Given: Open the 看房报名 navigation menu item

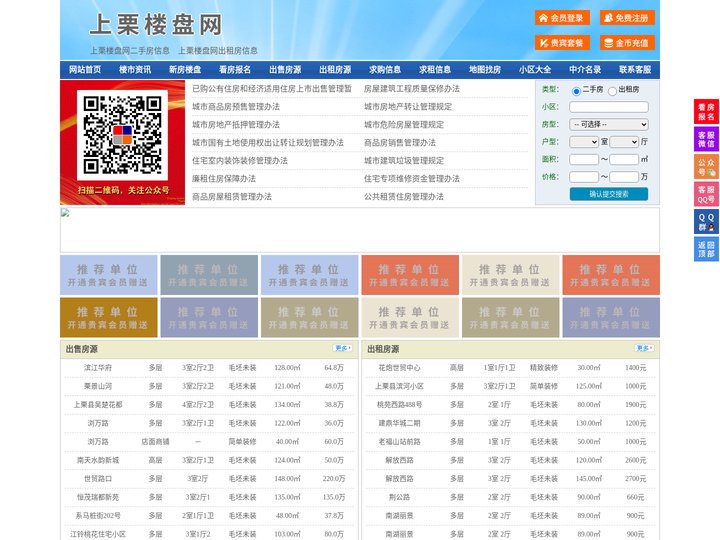Looking at the screenshot, I should pyautogui.click(x=235, y=70).
